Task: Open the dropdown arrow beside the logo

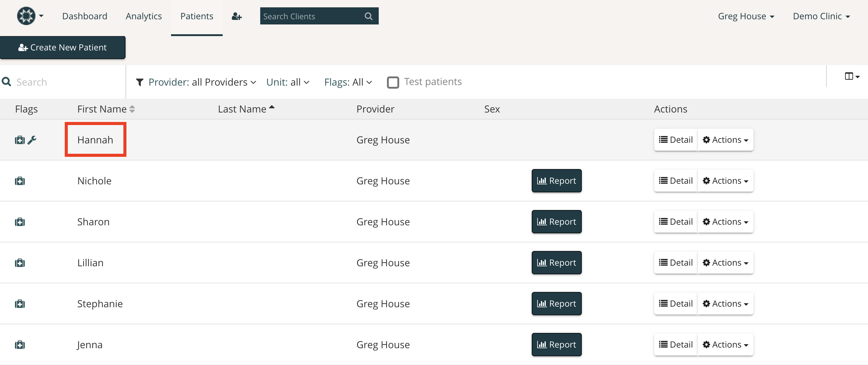Action: tap(41, 16)
